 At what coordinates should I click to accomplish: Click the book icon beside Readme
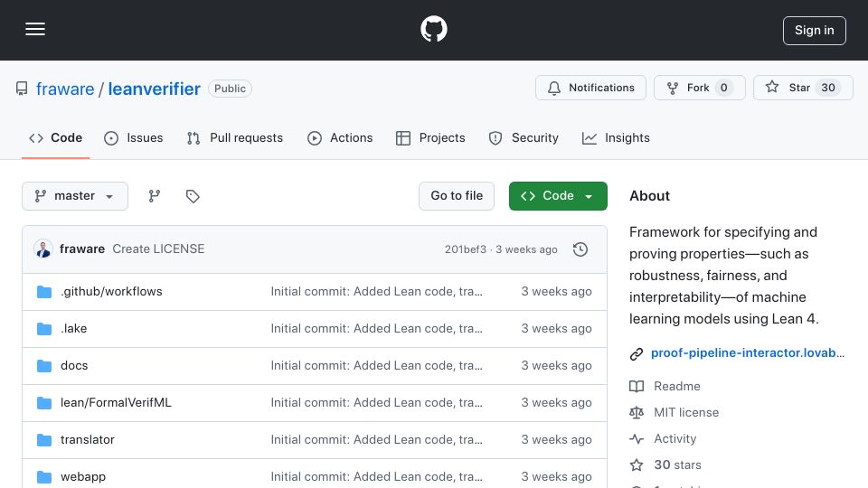[x=637, y=386]
